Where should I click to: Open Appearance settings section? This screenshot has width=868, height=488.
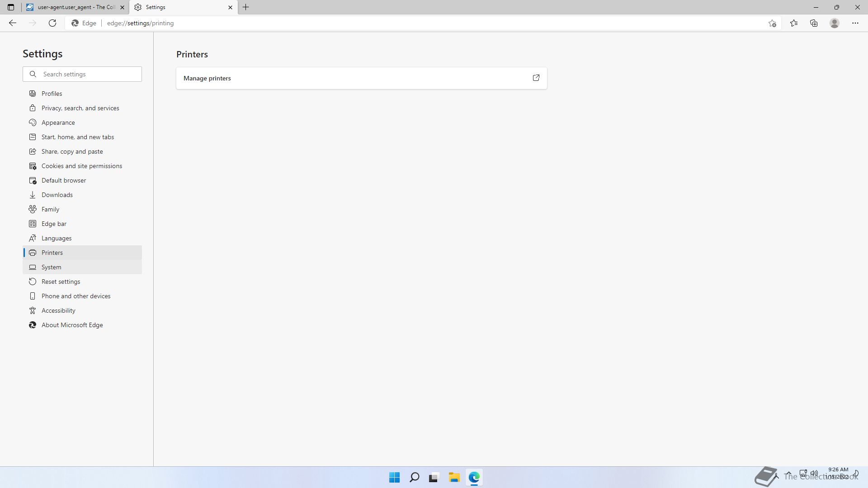tap(82, 122)
